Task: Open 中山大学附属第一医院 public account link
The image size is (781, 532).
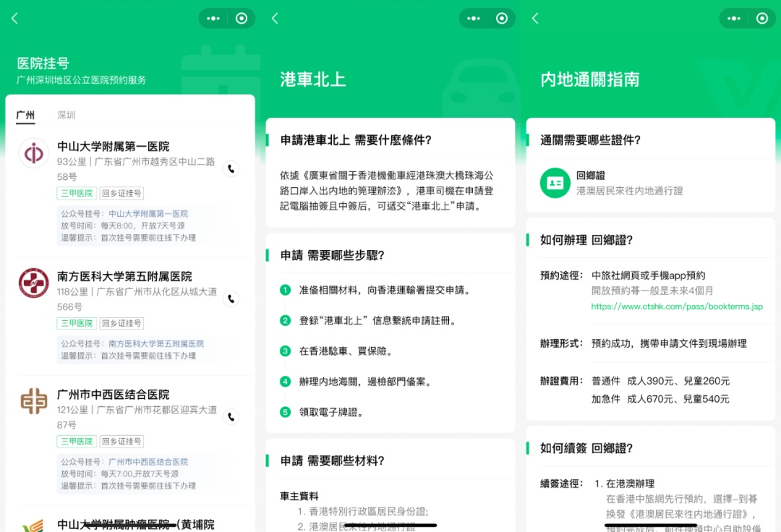Action: (x=148, y=213)
